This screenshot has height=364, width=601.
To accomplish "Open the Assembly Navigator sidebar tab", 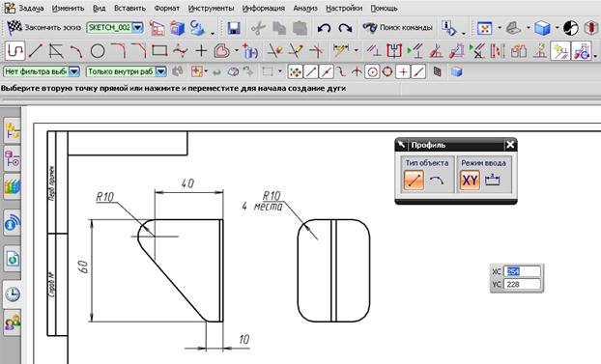I will pos(12,130).
